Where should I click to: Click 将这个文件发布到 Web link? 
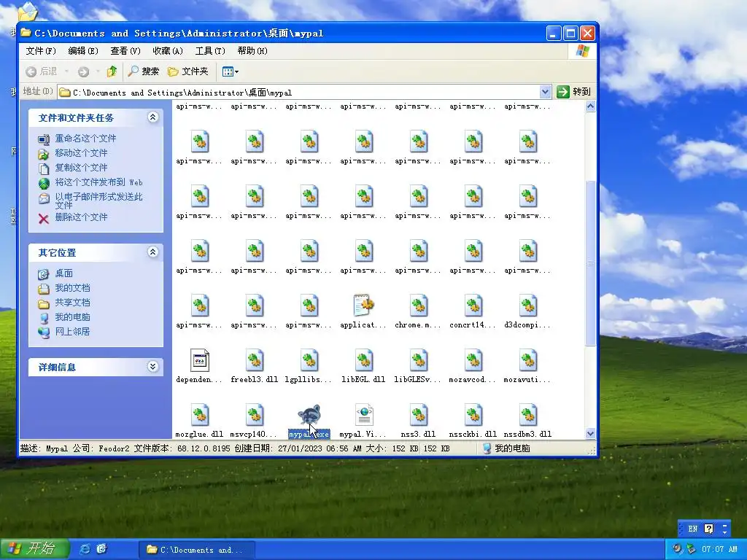click(x=98, y=182)
